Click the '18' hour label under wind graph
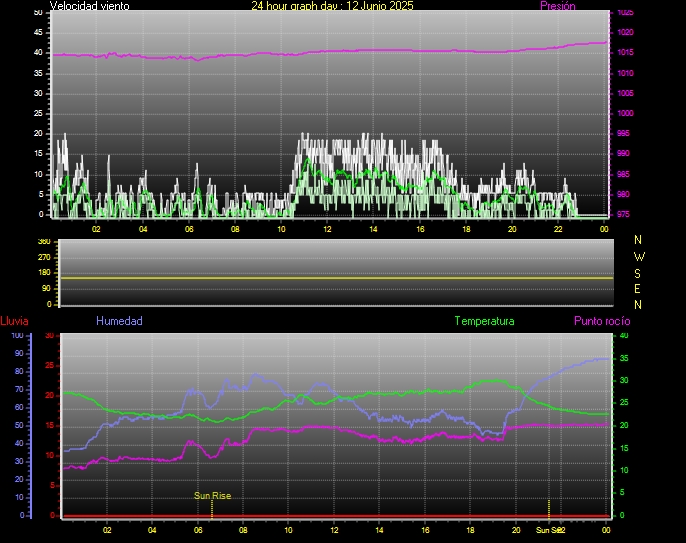Screen dimensions: 686x543 click(466, 229)
